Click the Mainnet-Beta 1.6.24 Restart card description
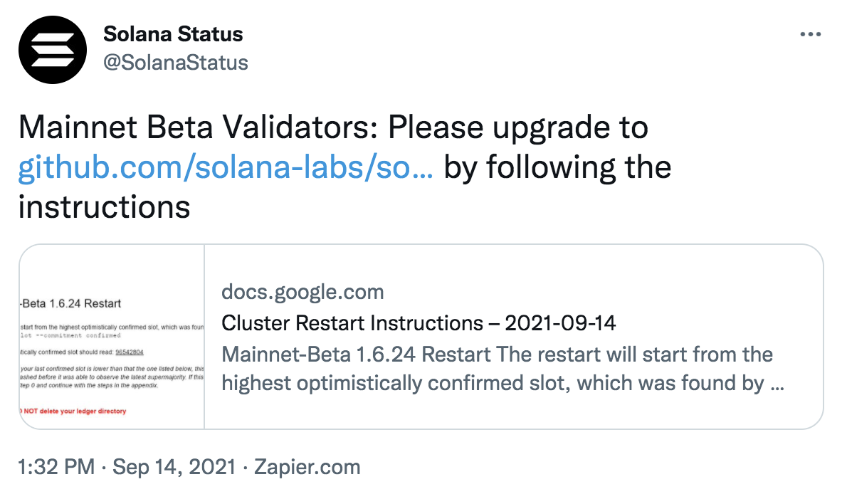The height and width of the screenshot is (504, 847). point(503,369)
